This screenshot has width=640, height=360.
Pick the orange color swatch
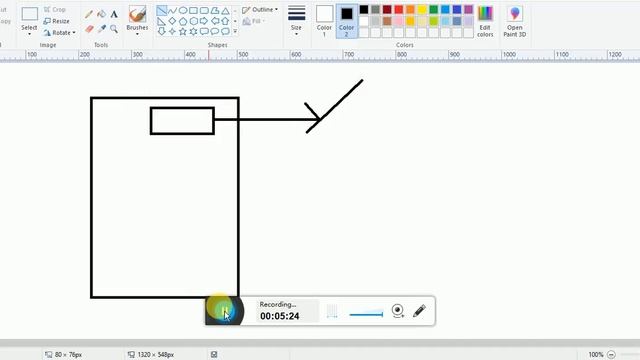click(410, 9)
